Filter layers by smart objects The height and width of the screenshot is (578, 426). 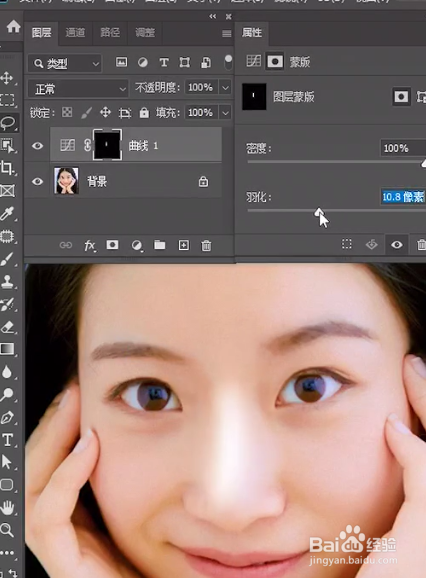click(x=206, y=62)
